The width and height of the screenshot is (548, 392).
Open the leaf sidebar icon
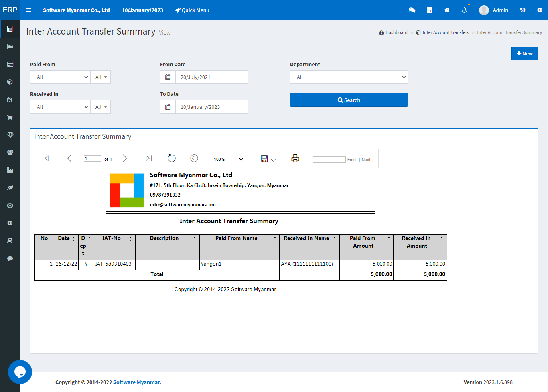click(x=10, y=188)
